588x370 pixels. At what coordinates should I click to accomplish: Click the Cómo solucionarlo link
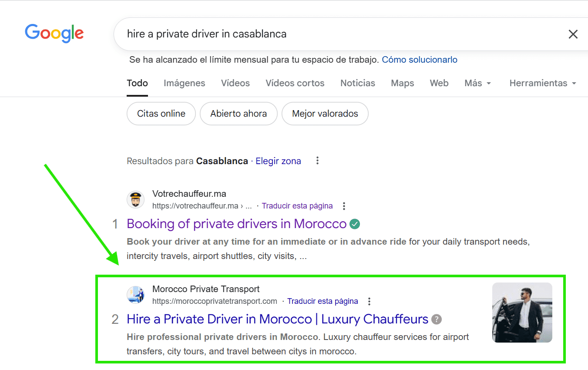(419, 60)
